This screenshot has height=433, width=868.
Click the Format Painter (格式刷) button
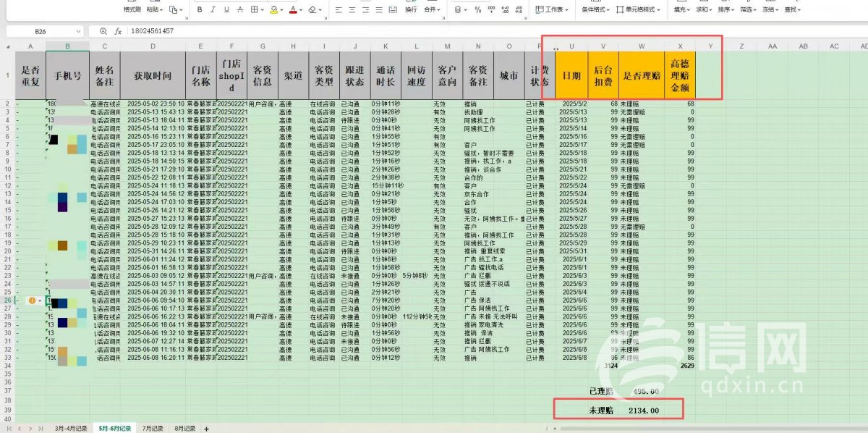(x=132, y=10)
